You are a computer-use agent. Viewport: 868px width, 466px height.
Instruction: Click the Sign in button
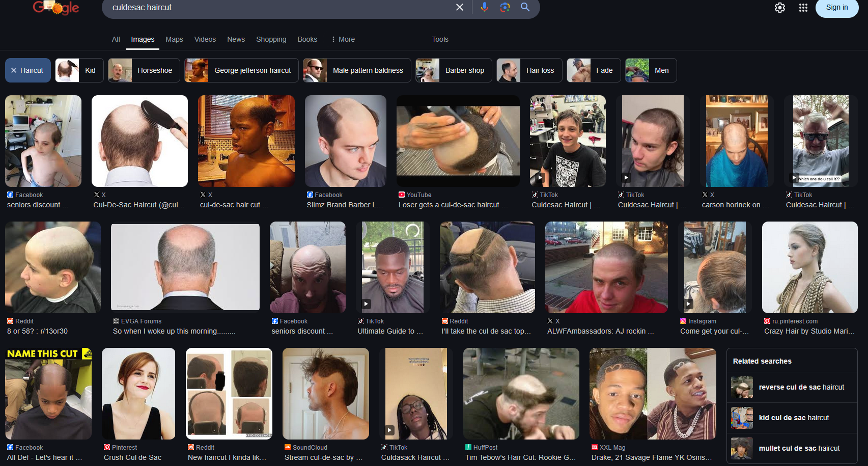tap(837, 8)
